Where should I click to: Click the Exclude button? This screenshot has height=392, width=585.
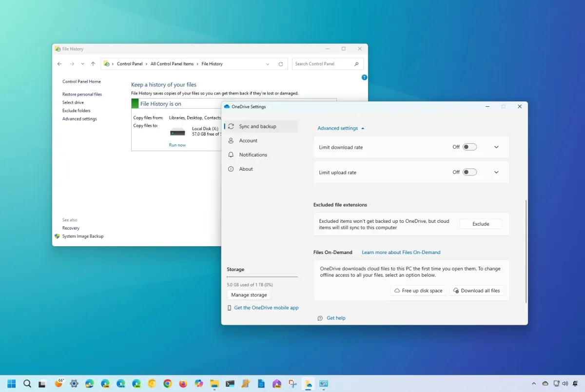(x=481, y=224)
